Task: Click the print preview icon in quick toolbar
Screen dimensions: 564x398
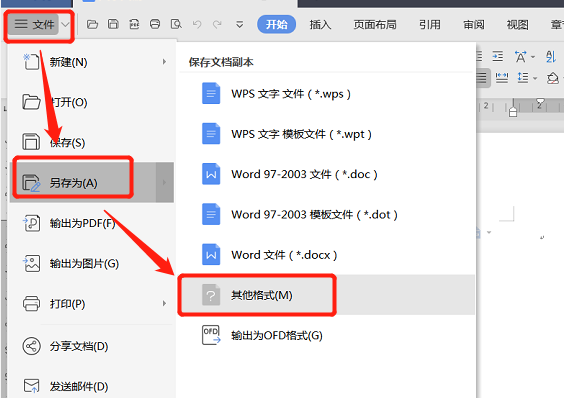Action: 176,24
